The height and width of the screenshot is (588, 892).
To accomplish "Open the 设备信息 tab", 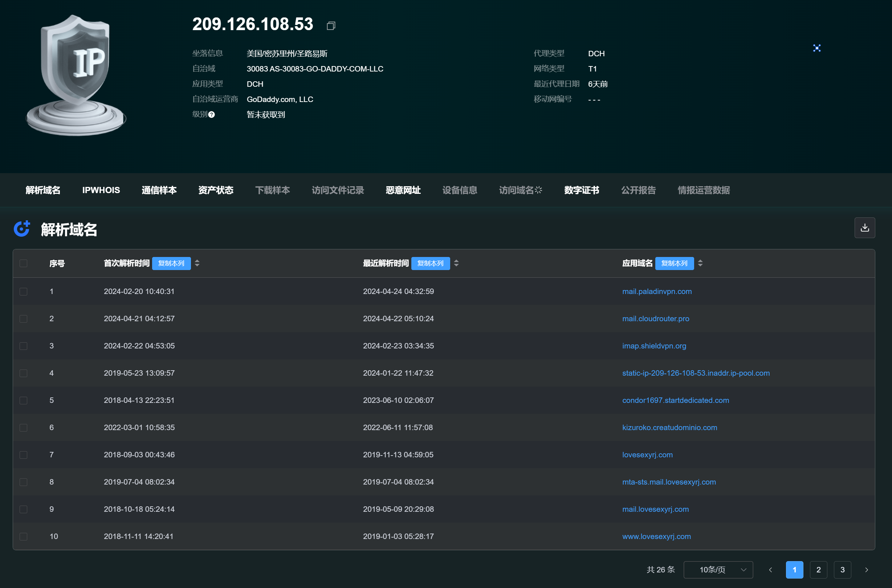I will [x=460, y=190].
